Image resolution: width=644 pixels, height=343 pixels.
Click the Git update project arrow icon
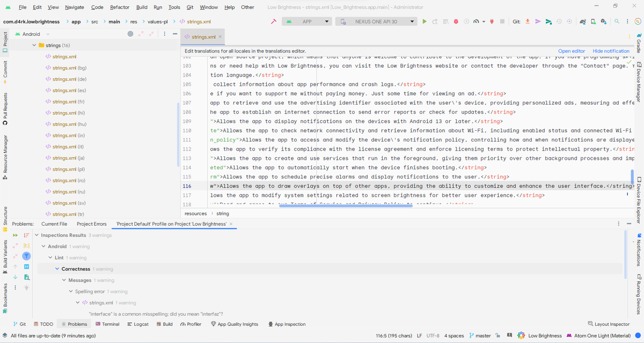[x=528, y=21]
